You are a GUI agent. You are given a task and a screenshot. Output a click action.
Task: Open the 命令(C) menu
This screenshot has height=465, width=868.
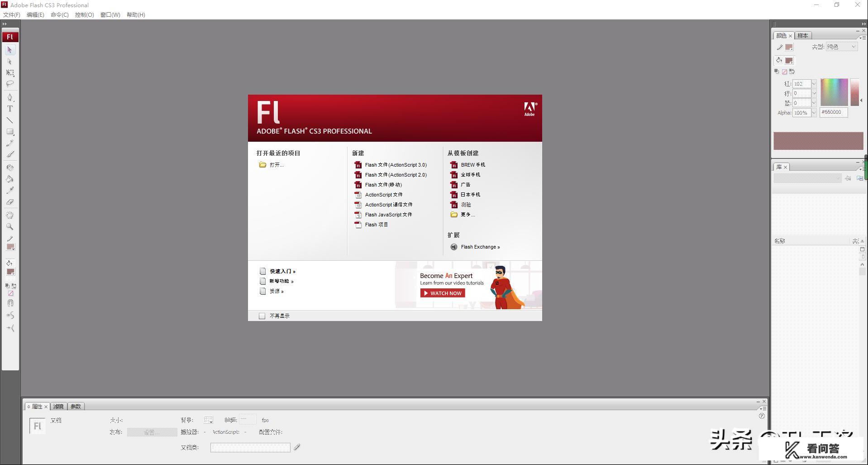pos(60,14)
